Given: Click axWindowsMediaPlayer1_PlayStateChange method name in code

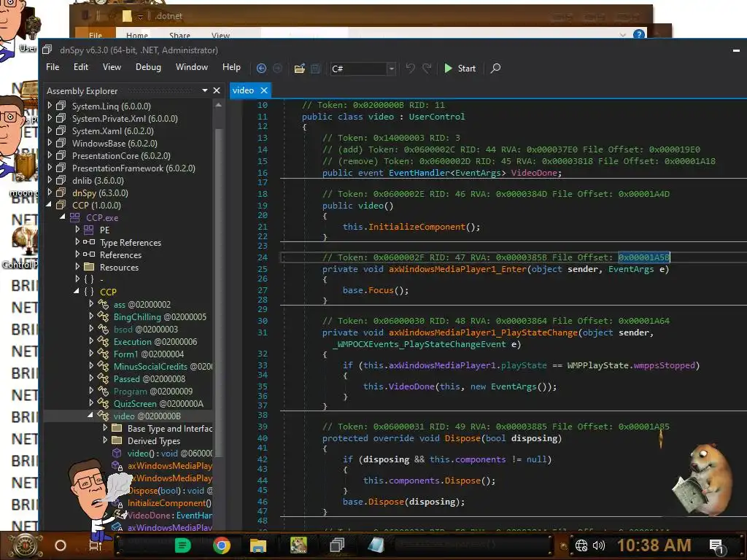Looking at the screenshot, I should tap(483, 332).
